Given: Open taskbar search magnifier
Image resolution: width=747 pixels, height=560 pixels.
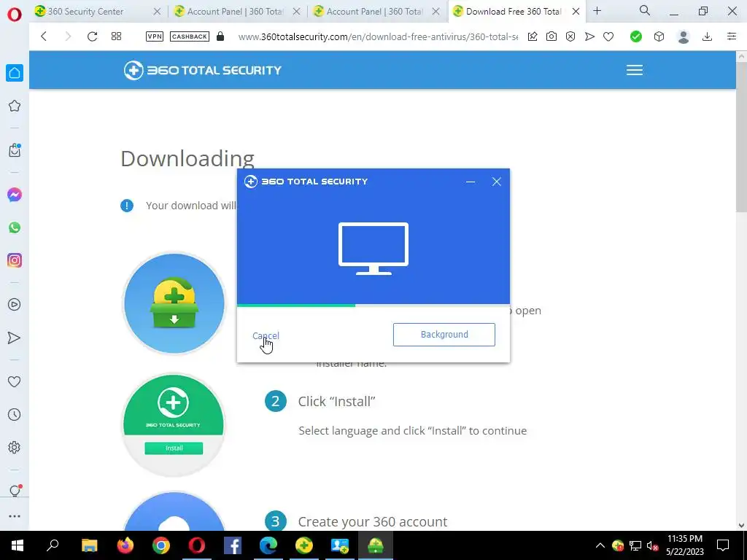Looking at the screenshot, I should (x=53, y=545).
